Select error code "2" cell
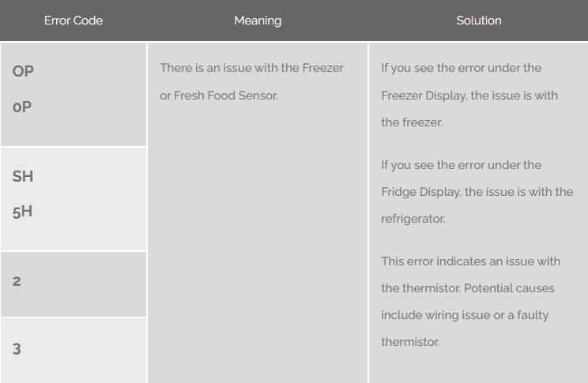The width and height of the screenshot is (588, 383). (17, 281)
